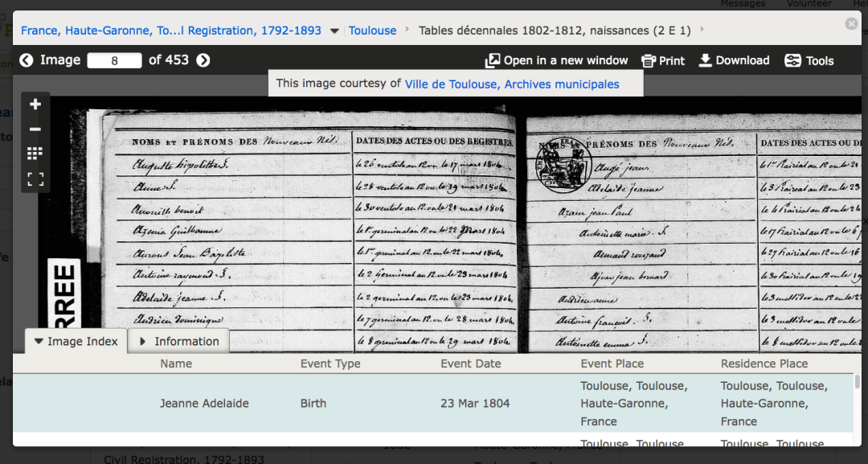The image size is (868, 464).
Task: Expand the France Civil Registration collection dropdown
Action: coord(334,30)
